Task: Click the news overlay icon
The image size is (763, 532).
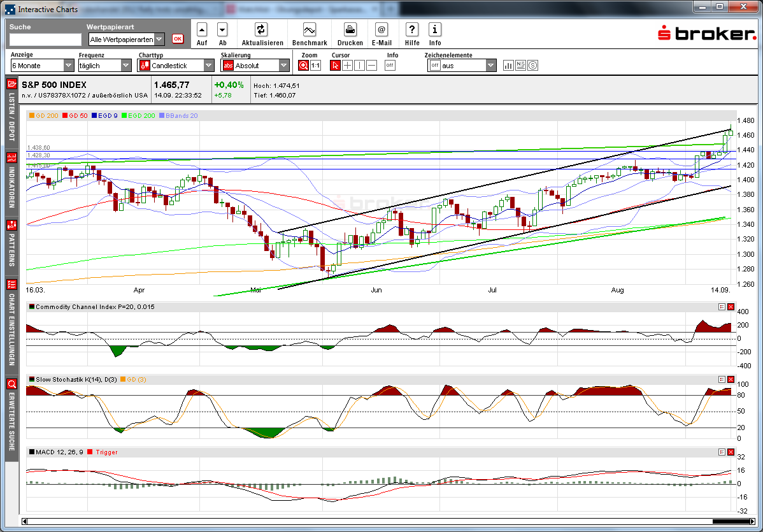Action: coord(521,65)
